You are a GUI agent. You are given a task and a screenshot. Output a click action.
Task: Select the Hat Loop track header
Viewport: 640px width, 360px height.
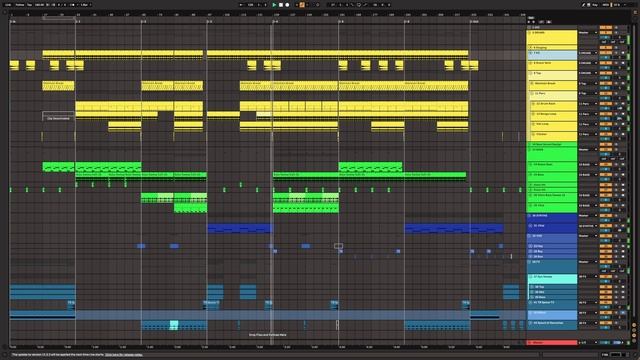click(554, 127)
